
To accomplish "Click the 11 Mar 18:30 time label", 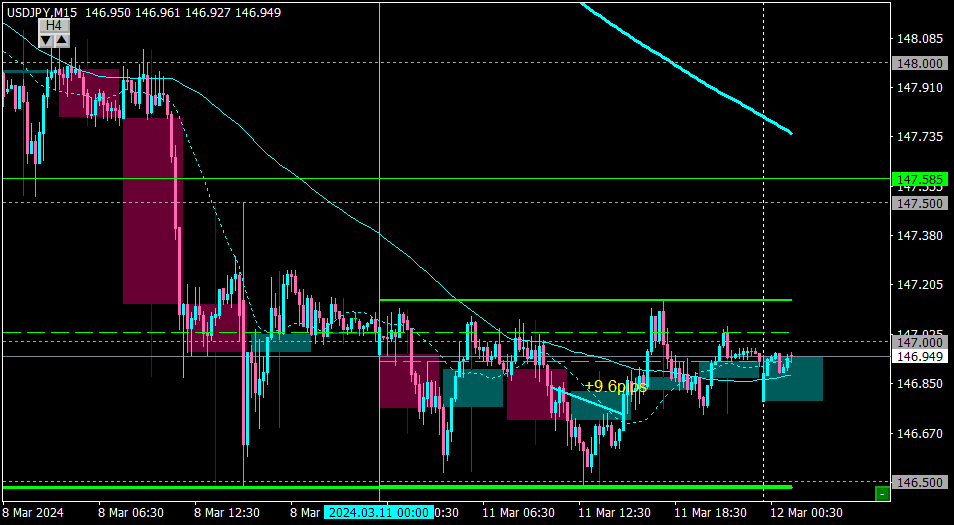I will 711,513.
